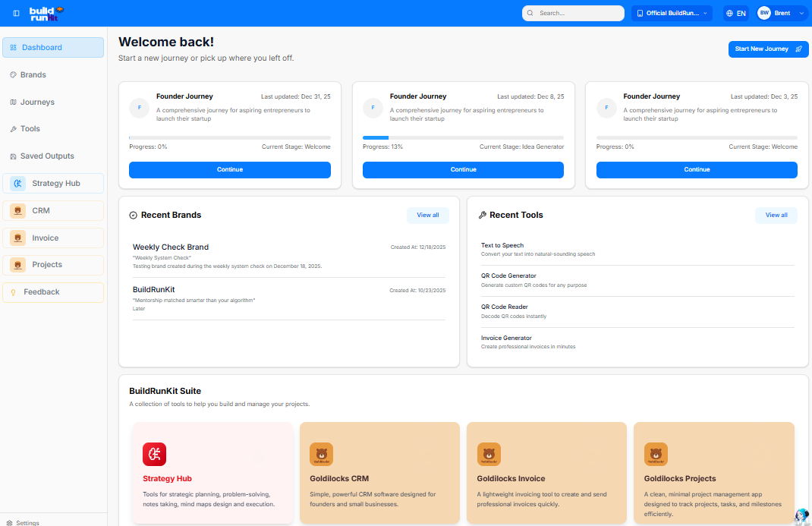Open the Goldilocks CRM bear icon
This screenshot has height=526, width=812.
pos(321,454)
